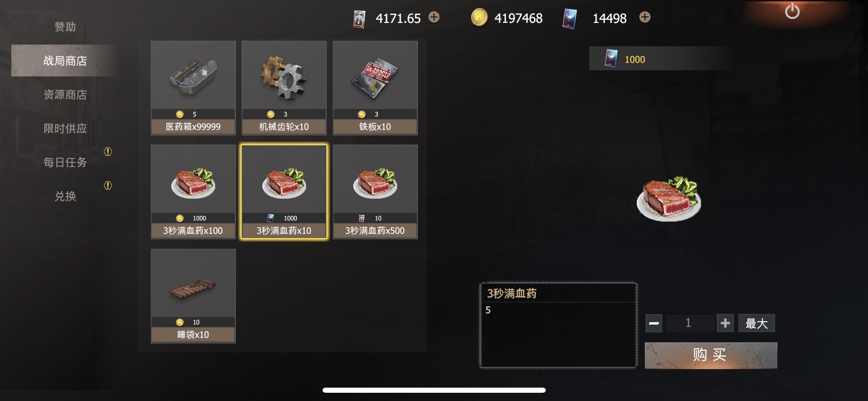The image size is (868, 401).
Task: Click the 购买 buy button
Action: point(711,355)
